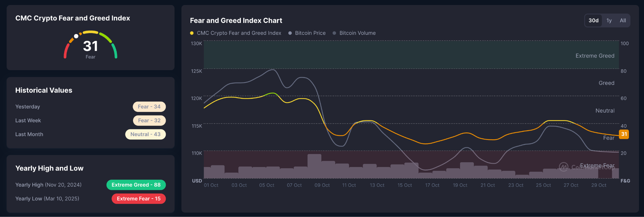Click the 'Historical Values' heading
This screenshot has height=217, width=644.
pyautogui.click(x=44, y=90)
